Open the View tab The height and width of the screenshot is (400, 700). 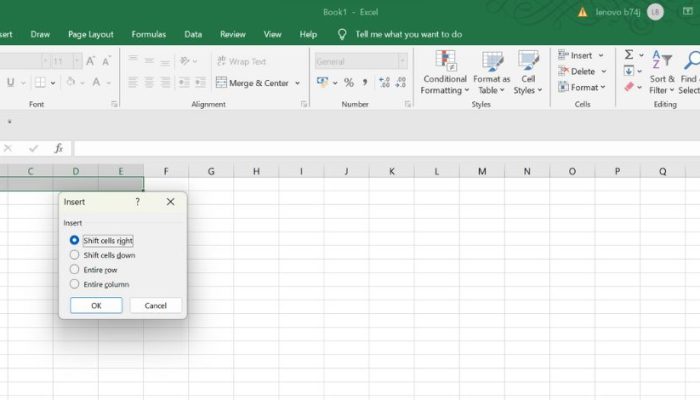pos(272,34)
